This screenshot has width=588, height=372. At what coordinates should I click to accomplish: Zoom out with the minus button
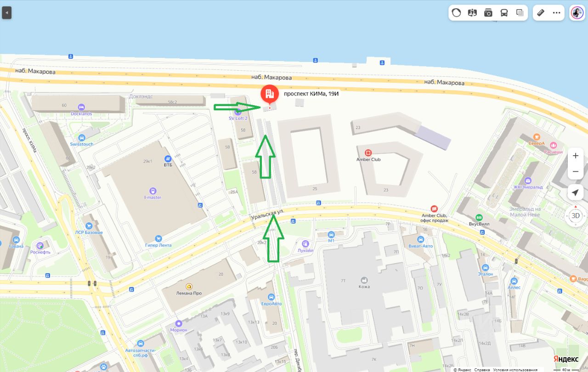(x=576, y=171)
